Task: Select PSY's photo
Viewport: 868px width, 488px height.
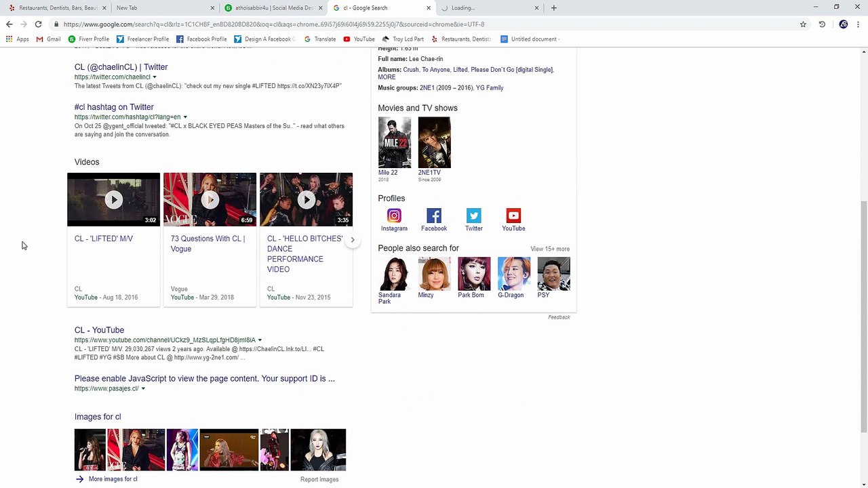Action: pos(554,274)
